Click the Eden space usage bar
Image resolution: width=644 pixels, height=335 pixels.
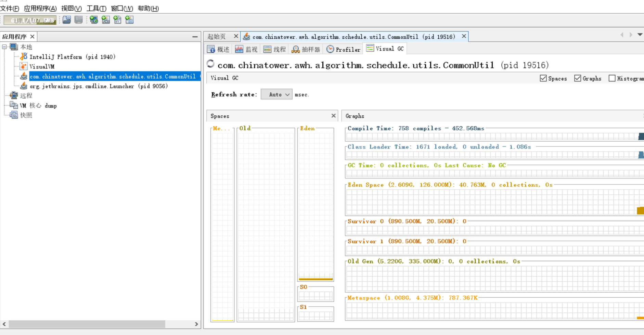coord(315,279)
